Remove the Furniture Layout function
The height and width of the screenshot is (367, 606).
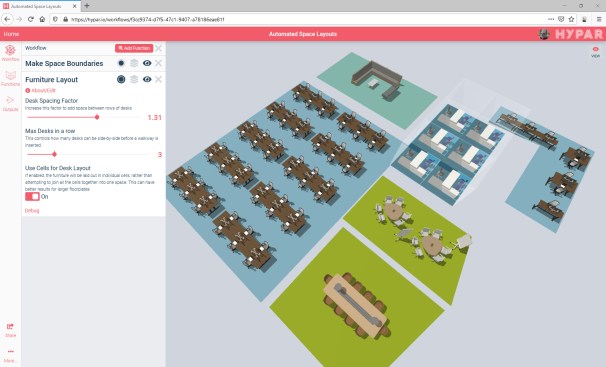[x=158, y=79]
